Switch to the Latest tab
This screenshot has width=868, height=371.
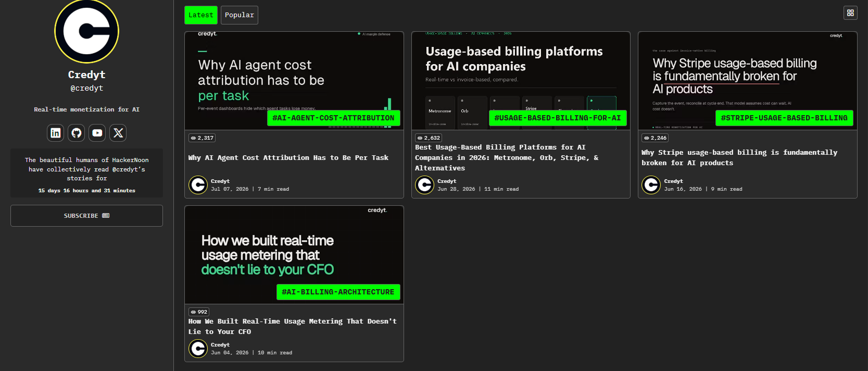pyautogui.click(x=201, y=15)
